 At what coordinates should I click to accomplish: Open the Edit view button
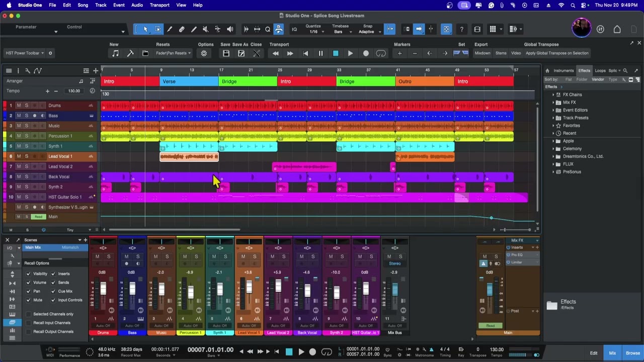tap(594, 353)
